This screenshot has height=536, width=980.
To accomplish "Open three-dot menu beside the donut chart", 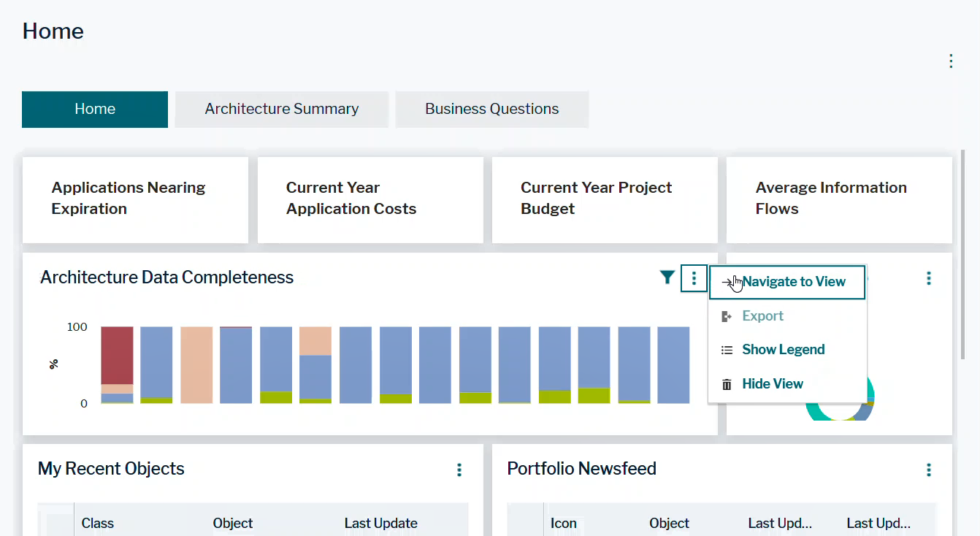I will [928, 278].
